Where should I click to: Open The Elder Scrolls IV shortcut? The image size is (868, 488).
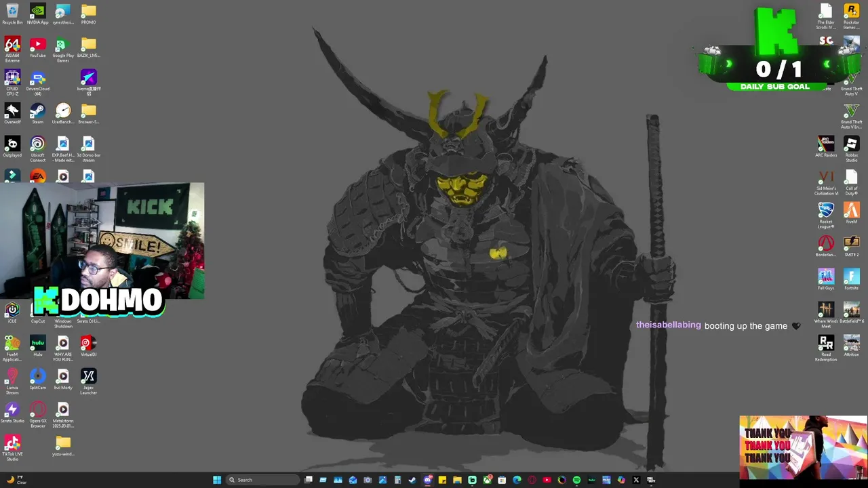826,16
